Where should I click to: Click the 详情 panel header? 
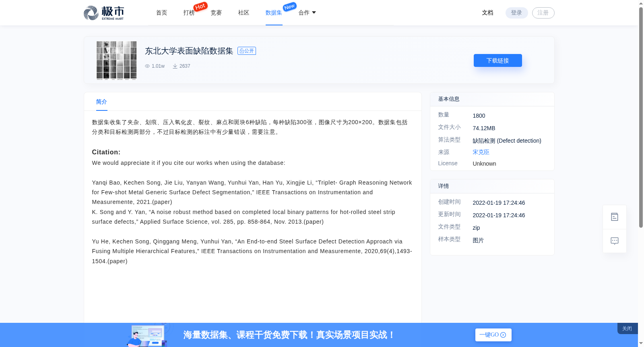tap(492, 186)
